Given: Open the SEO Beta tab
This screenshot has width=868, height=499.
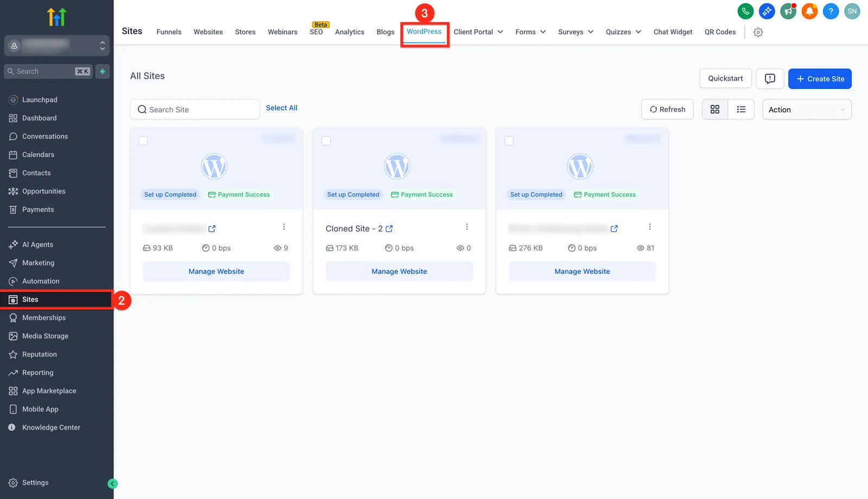Looking at the screenshot, I should coord(316,32).
